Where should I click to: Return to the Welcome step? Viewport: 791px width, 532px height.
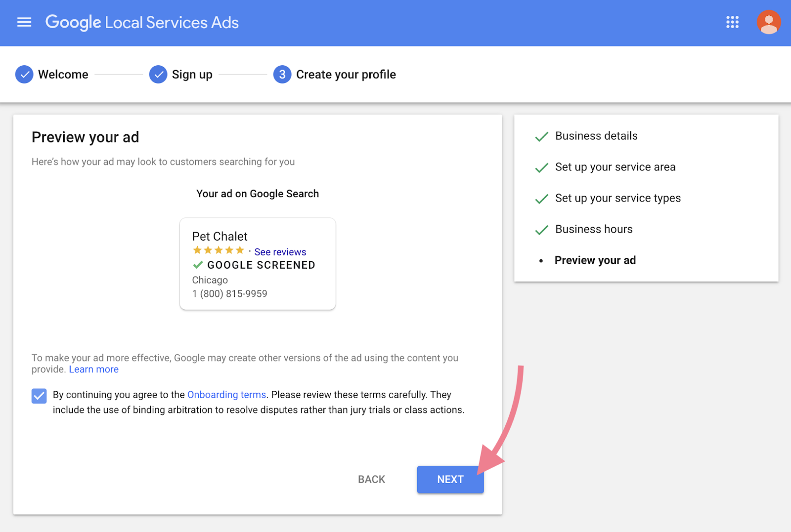[x=63, y=74]
